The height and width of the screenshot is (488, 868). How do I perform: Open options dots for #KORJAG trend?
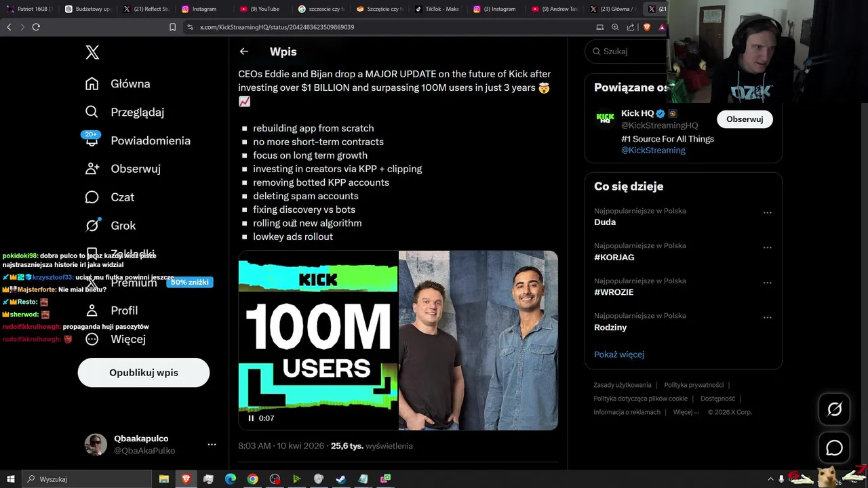point(768,247)
